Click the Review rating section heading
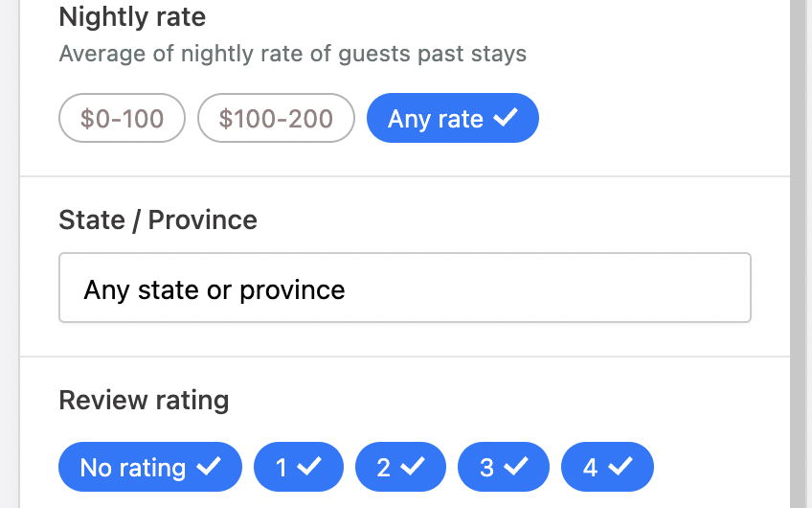 pyautogui.click(x=144, y=400)
